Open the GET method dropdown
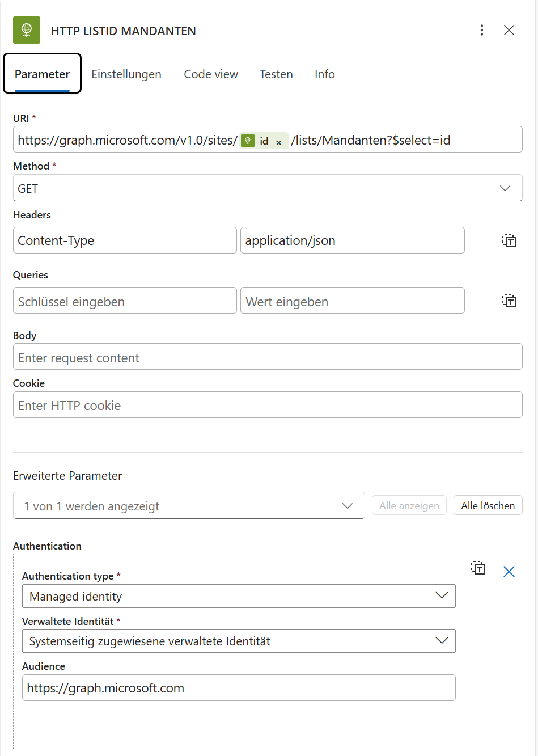Viewport: 538px width, 756px height. (505, 188)
